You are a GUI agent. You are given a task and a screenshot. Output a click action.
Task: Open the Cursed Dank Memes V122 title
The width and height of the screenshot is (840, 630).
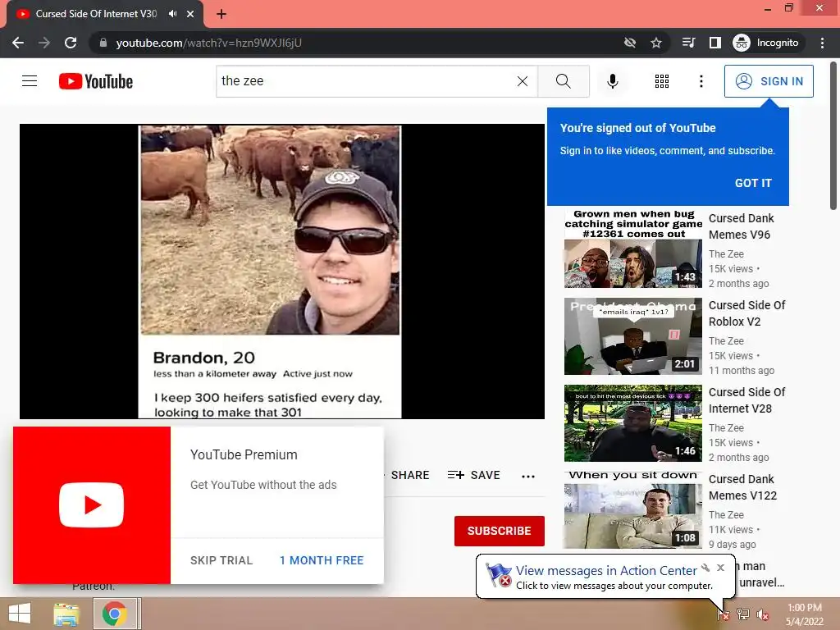click(742, 487)
